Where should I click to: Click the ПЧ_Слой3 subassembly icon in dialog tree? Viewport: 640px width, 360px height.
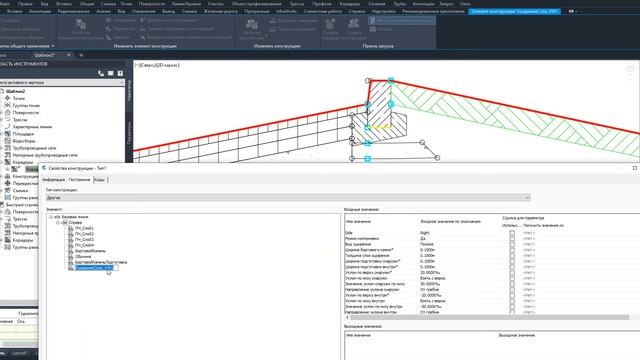click(x=71, y=240)
